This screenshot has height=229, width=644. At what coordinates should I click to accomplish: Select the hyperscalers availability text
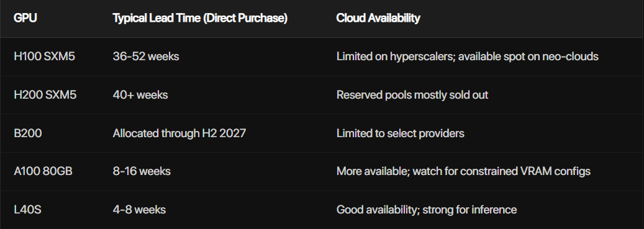[467, 56]
